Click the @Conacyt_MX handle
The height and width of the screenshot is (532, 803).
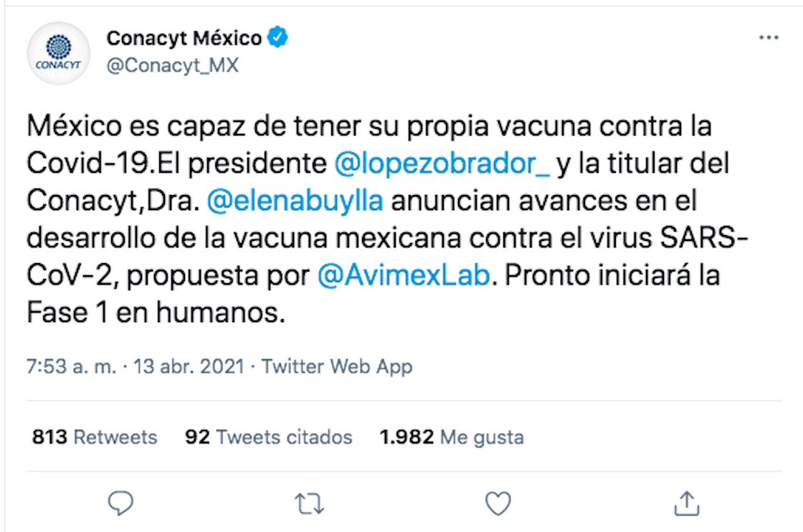tap(172, 65)
